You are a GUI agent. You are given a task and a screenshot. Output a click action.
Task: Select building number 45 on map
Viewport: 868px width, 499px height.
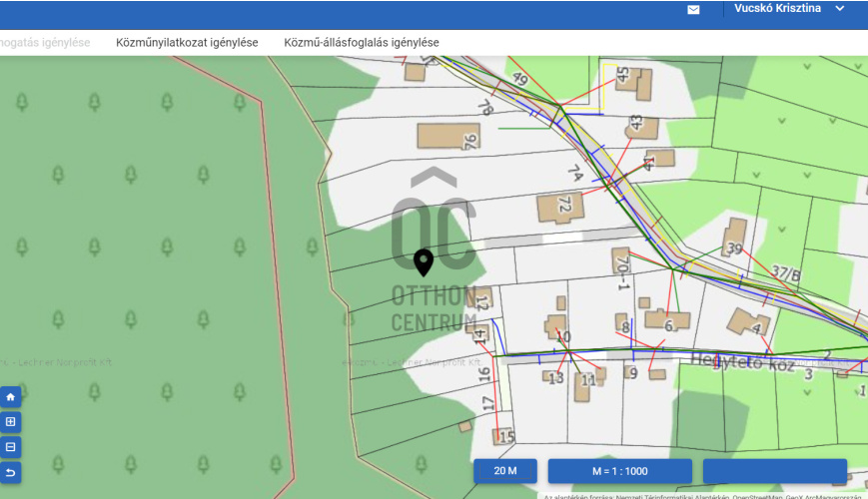click(634, 82)
